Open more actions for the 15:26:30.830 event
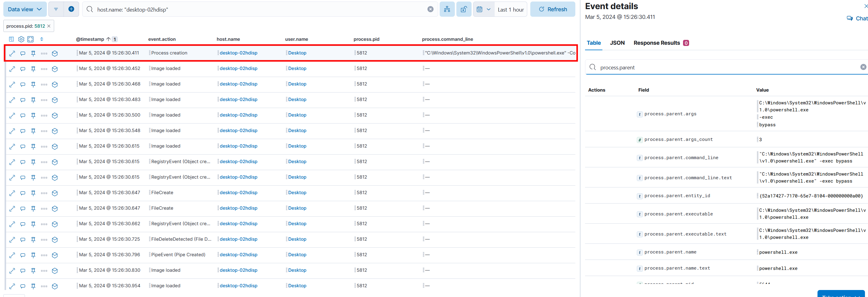 (44, 270)
